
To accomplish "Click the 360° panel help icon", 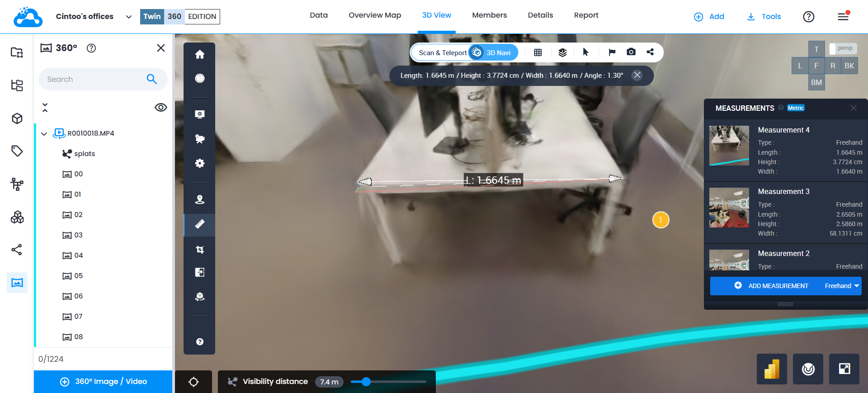I will [91, 48].
